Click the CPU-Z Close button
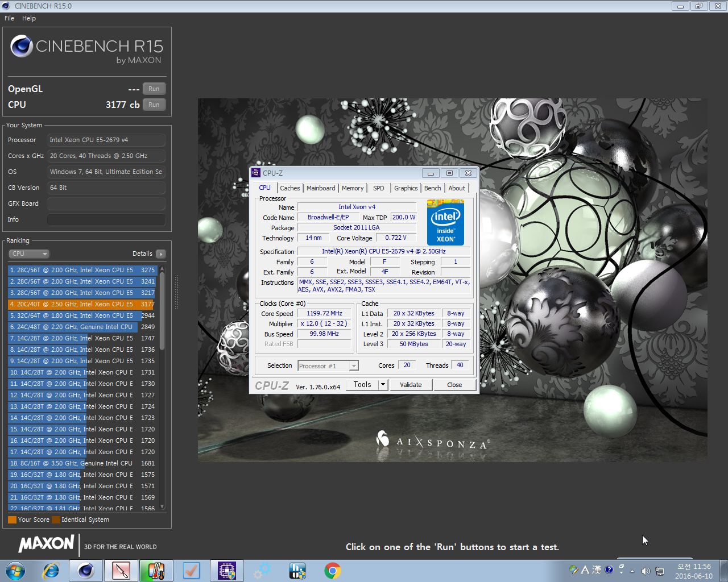 pos(454,385)
